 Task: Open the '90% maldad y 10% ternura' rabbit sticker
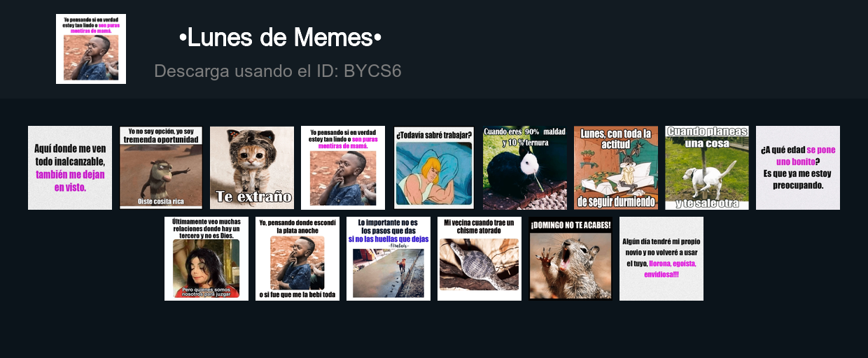point(525,168)
